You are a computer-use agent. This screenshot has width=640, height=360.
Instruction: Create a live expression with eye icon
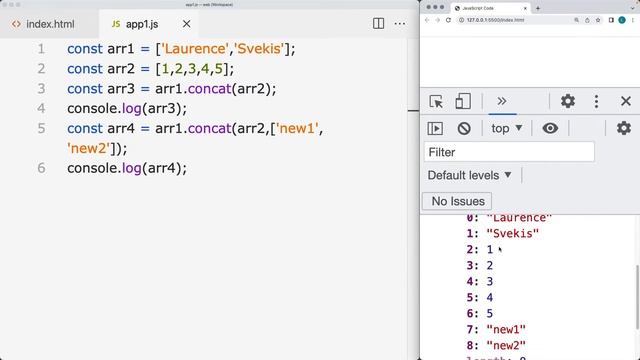click(x=550, y=128)
